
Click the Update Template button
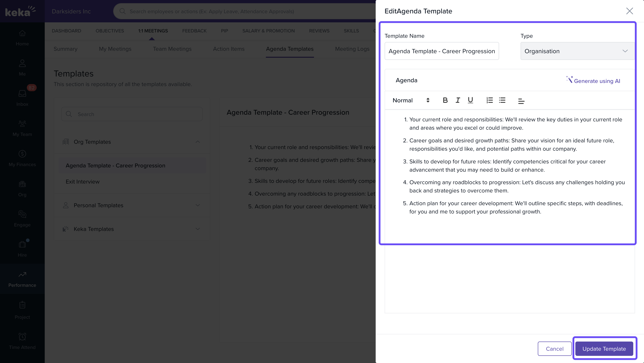(x=604, y=348)
